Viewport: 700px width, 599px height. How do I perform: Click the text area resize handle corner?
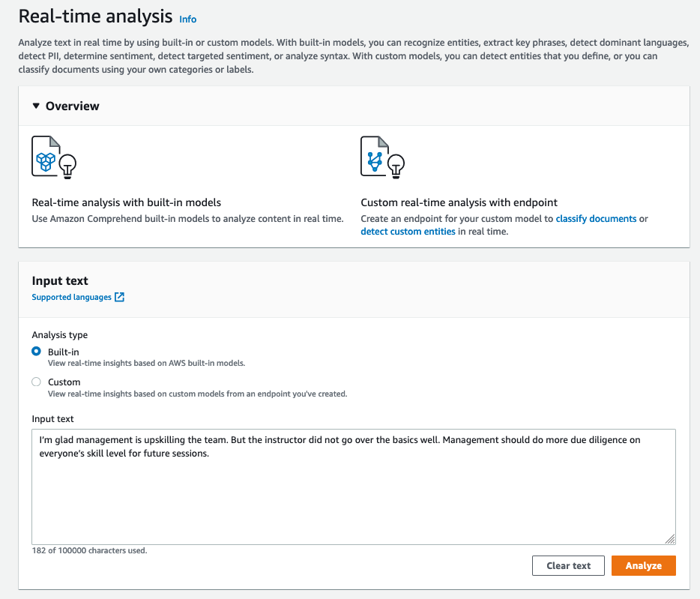click(x=670, y=539)
